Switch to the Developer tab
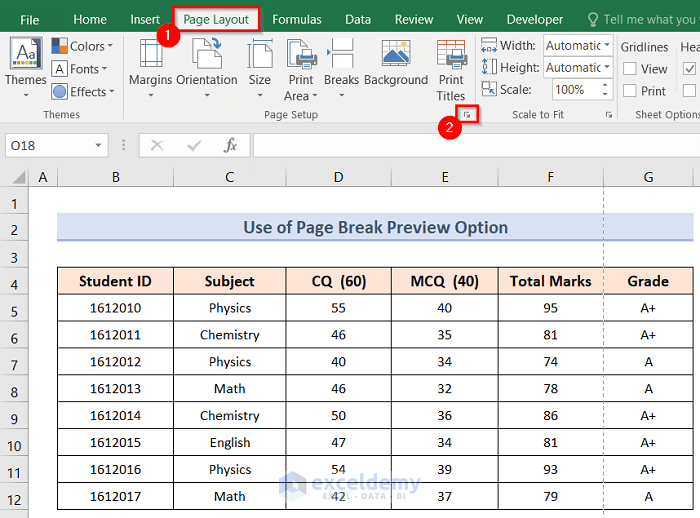This screenshot has height=518, width=700. click(534, 20)
